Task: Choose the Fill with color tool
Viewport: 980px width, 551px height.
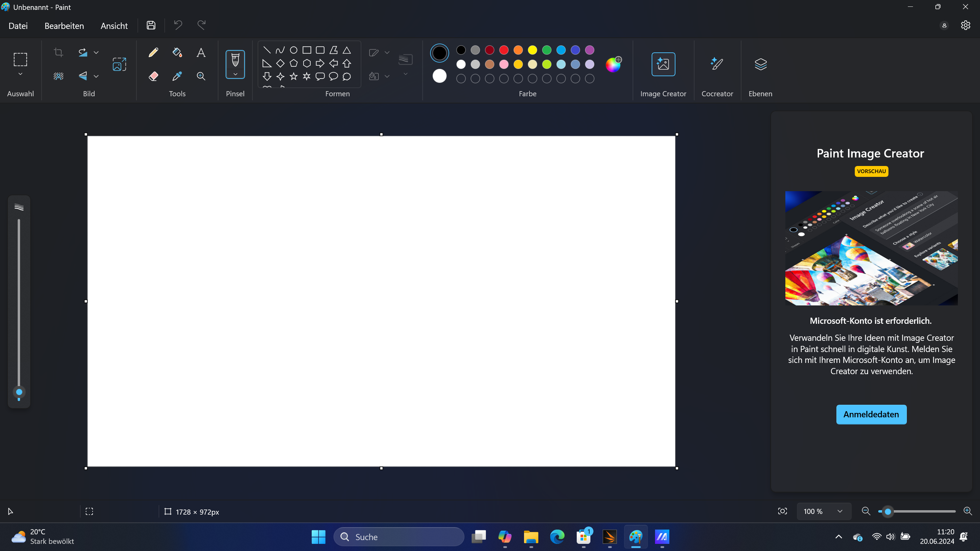Action: (x=177, y=52)
